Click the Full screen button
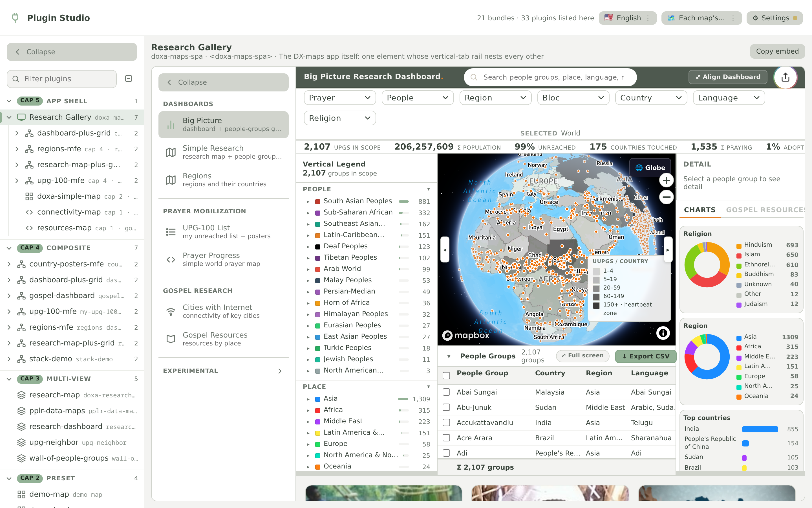The image size is (812, 508). 582,356
